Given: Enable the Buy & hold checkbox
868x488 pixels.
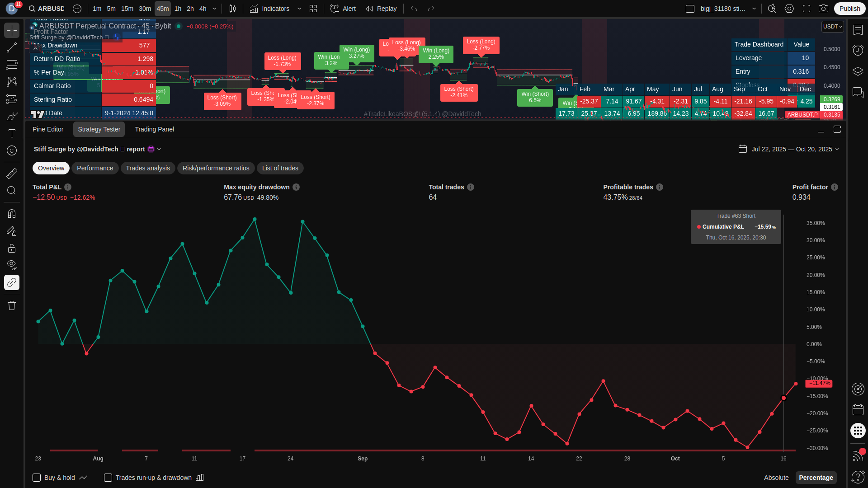Looking at the screenshot, I should point(37,478).
